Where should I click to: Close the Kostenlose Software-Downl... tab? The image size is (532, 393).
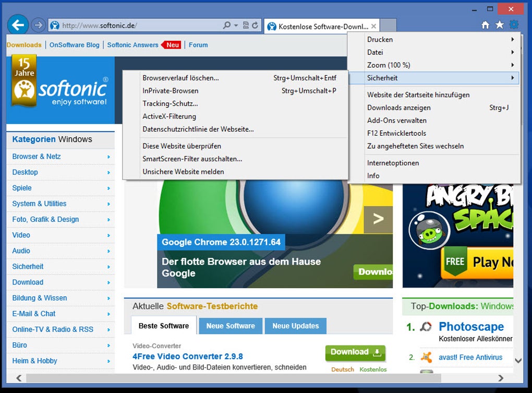pos(373,26)
